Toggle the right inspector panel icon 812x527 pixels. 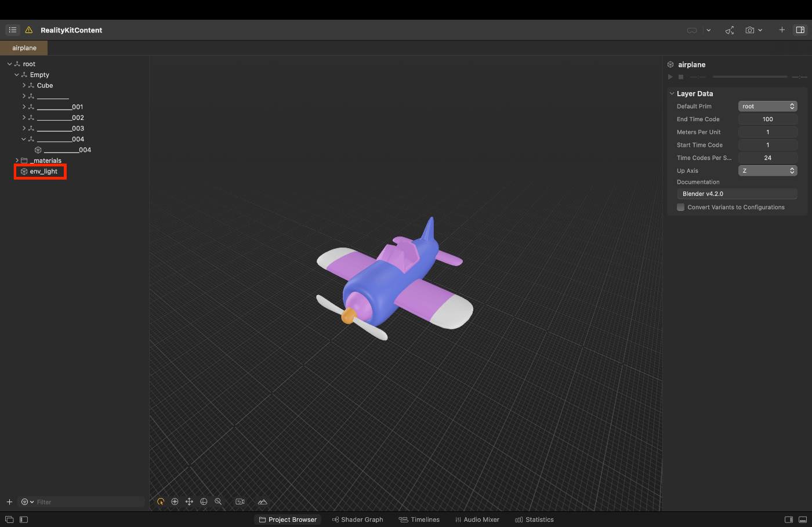(800, 30)
